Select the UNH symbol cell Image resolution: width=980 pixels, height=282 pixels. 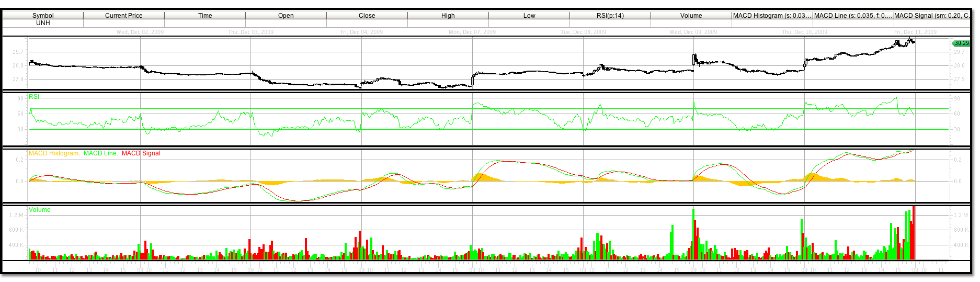43,23
